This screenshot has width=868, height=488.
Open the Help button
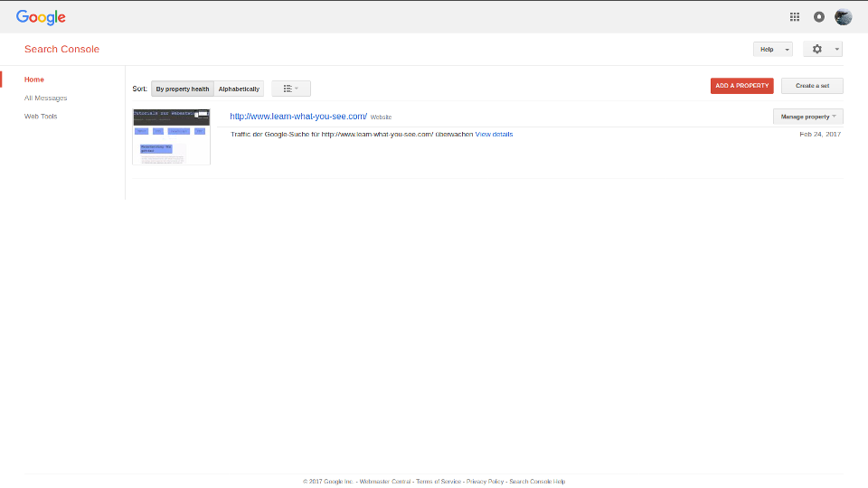(767, 49)
